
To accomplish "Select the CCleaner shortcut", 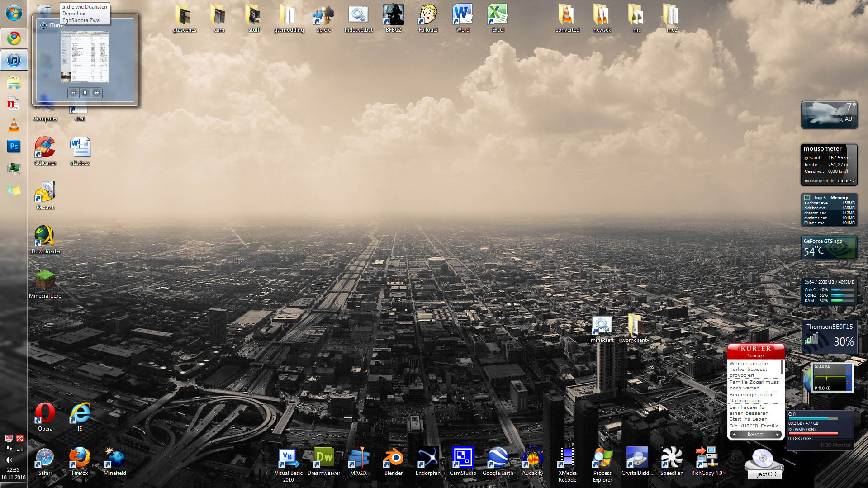I will 45,151.
